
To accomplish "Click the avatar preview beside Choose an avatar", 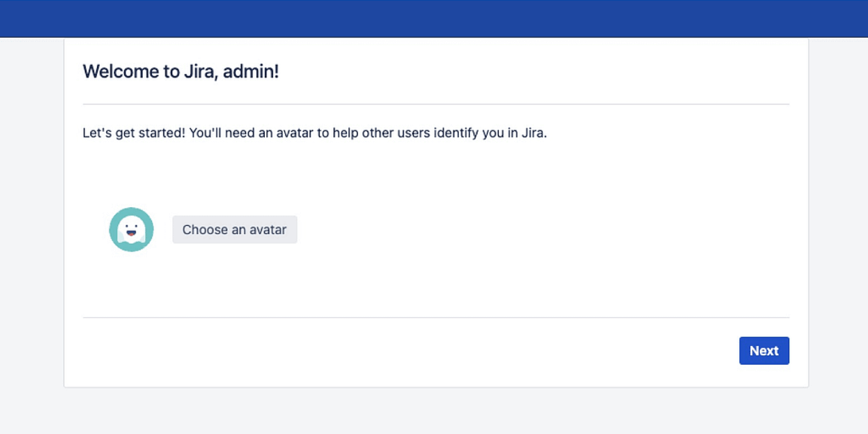I will point(131,229).
